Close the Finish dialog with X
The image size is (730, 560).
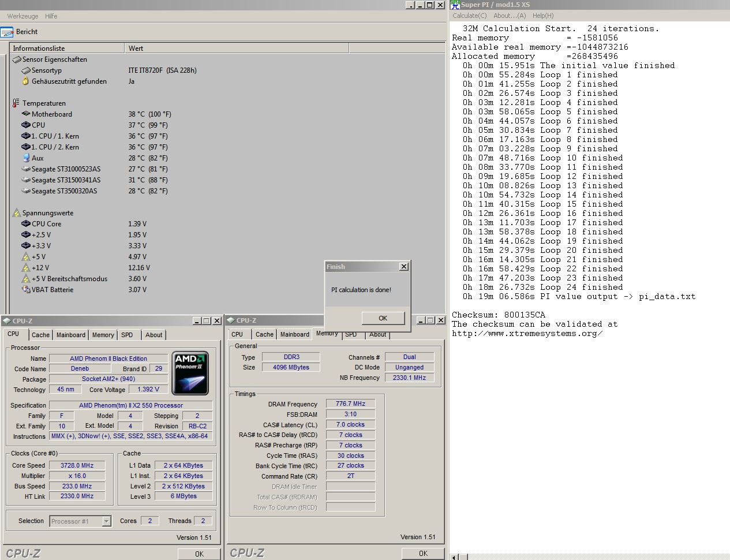coord(404,266)
